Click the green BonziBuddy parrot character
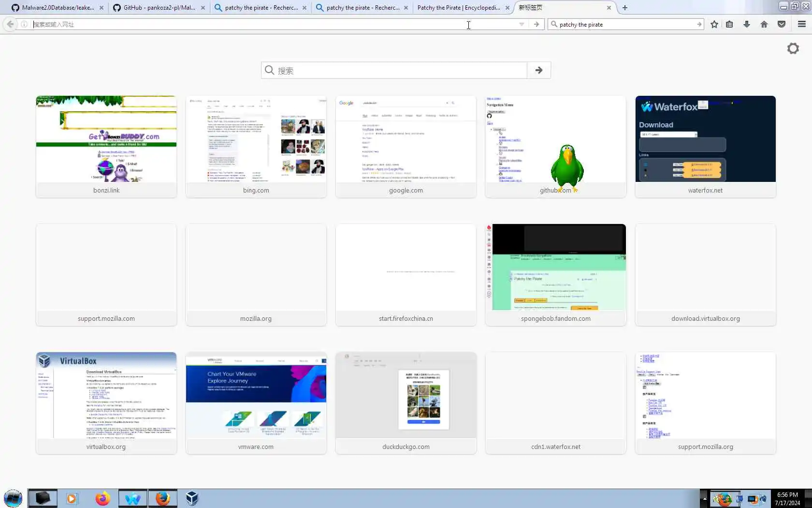812x508 pixels. [567, 167]
